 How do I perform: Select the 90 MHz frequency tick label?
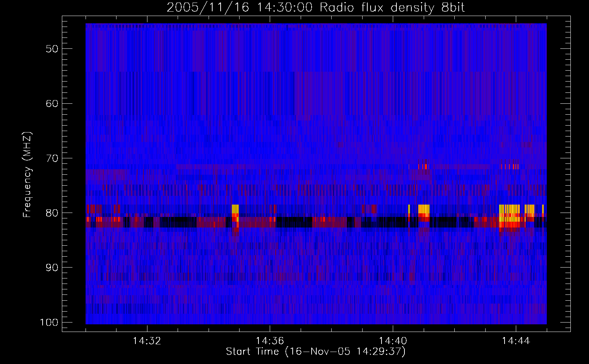[52, 268]
